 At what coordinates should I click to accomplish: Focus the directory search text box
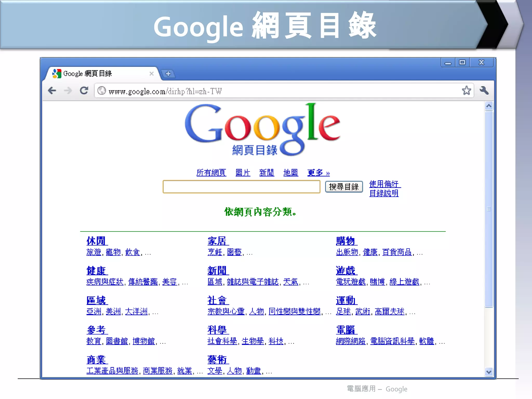[241, 187]
